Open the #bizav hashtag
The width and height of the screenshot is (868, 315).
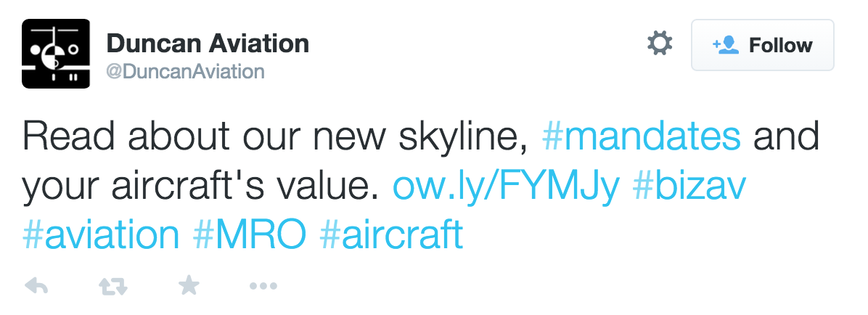[x=689, y=186]
